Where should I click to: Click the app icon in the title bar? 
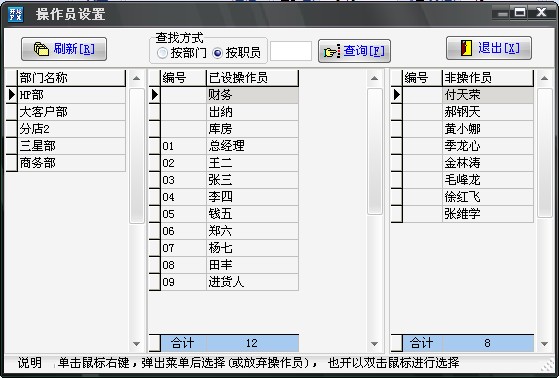tap(15, 15)
